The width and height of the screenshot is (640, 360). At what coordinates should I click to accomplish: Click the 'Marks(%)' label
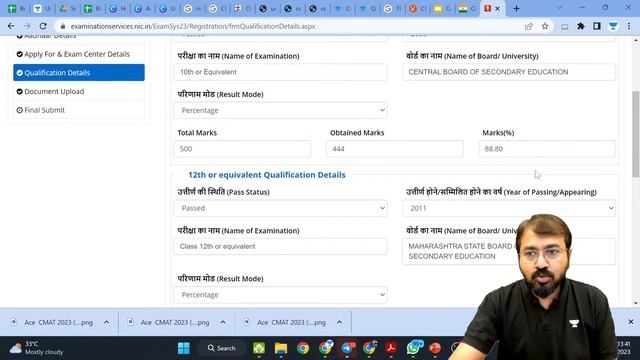pos(498,133)
